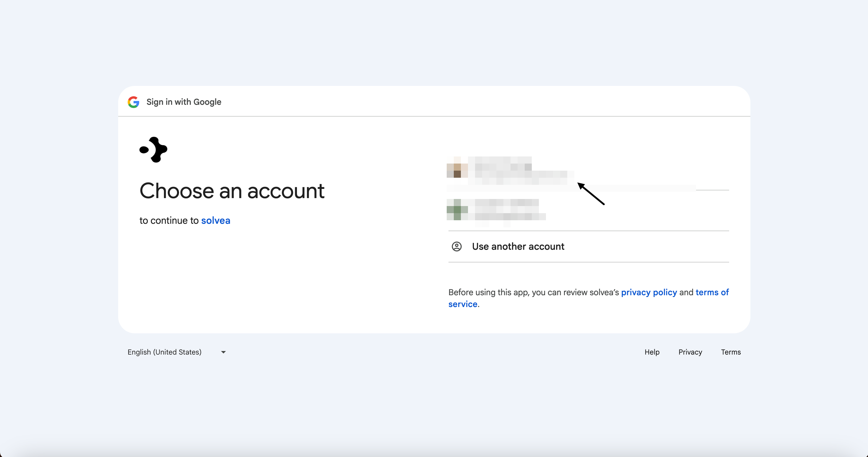The height and width of the screenshot is (457, 868).
Task: Open the solvea app link
Action: tap(216, 221)
